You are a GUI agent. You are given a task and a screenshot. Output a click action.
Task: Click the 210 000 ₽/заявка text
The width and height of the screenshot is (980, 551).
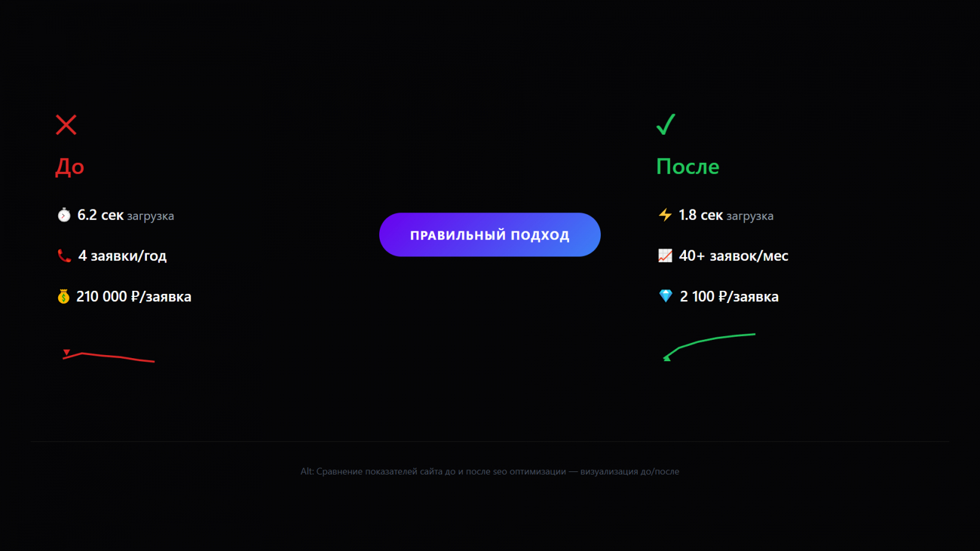point(134,297)
